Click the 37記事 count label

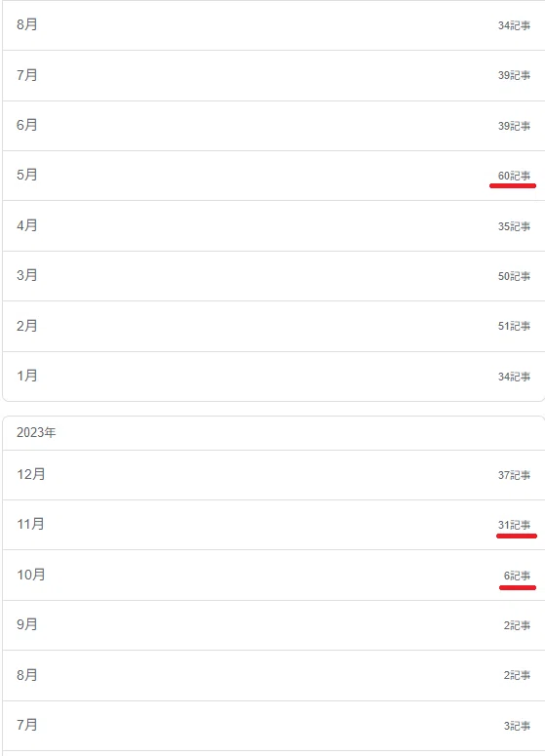(x=514, y=475)
